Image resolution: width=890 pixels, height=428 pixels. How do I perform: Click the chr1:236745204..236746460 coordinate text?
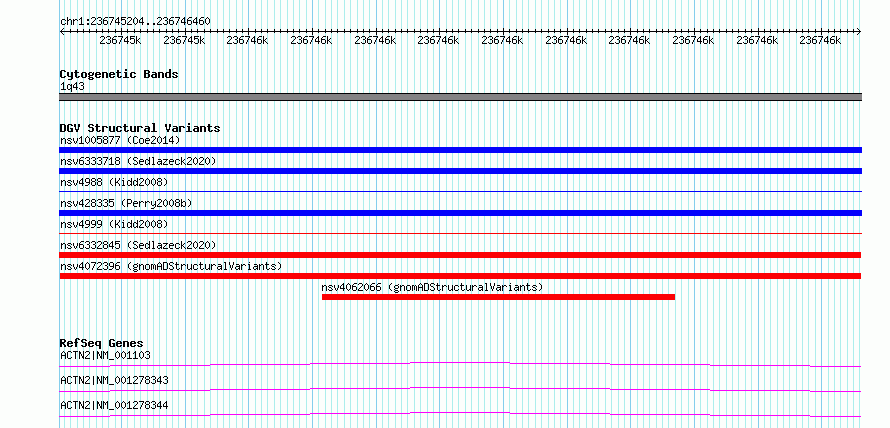[135, 22]
